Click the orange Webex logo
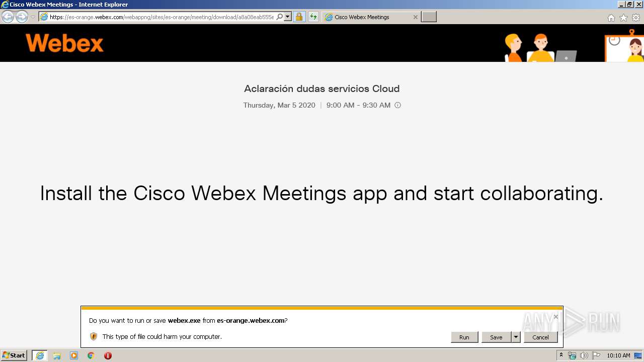Viewport: 644px width, 362px height. pos(64,43)
